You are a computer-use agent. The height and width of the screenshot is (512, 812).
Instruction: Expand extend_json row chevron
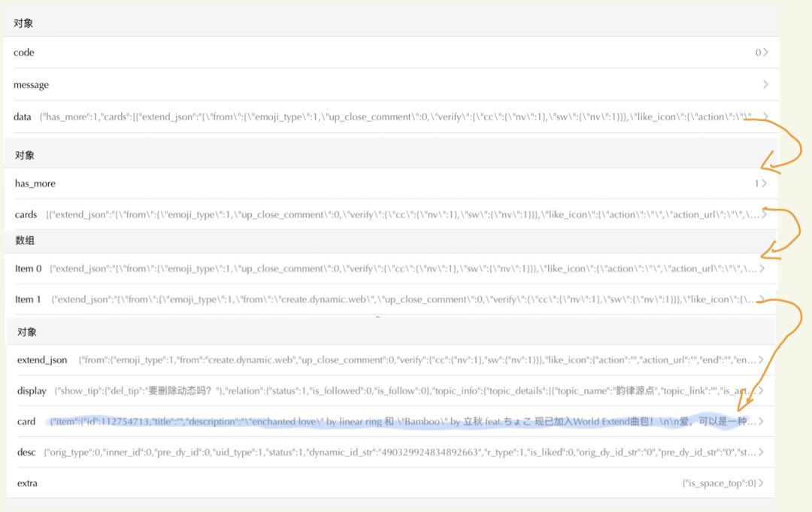(761, 360)
